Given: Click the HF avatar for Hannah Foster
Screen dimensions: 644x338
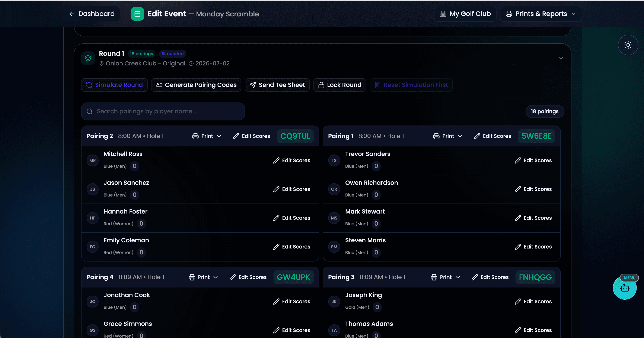Looking at the screenshot, I should [92, 218].
